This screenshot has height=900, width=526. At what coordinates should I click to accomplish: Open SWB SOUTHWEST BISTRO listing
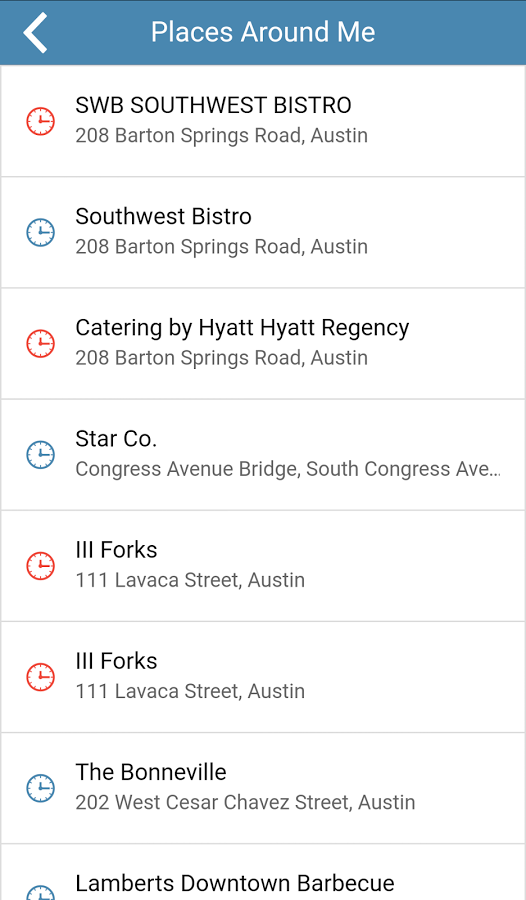[263, 121]
